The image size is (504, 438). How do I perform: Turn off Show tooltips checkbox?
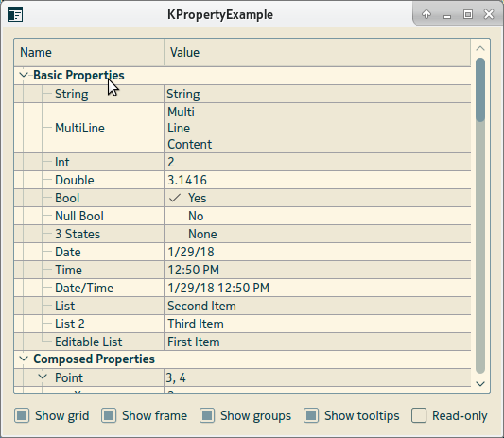click(311, 415)
